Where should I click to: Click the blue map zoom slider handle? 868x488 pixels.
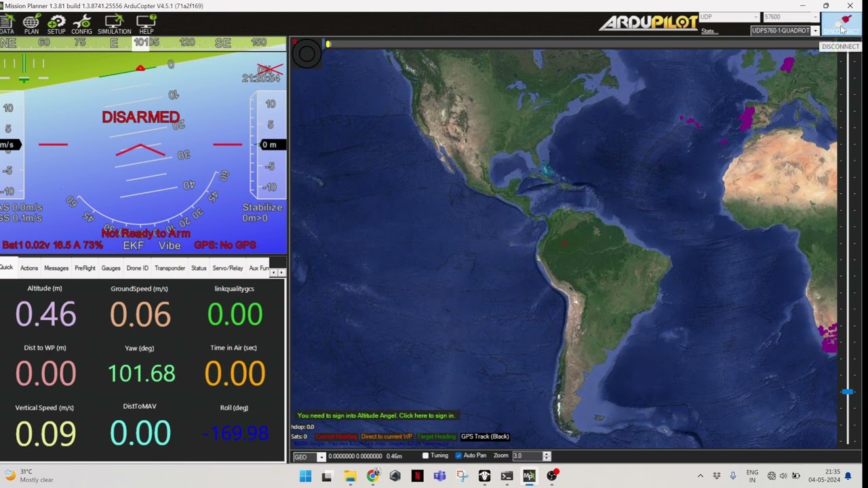coord(847,392)
